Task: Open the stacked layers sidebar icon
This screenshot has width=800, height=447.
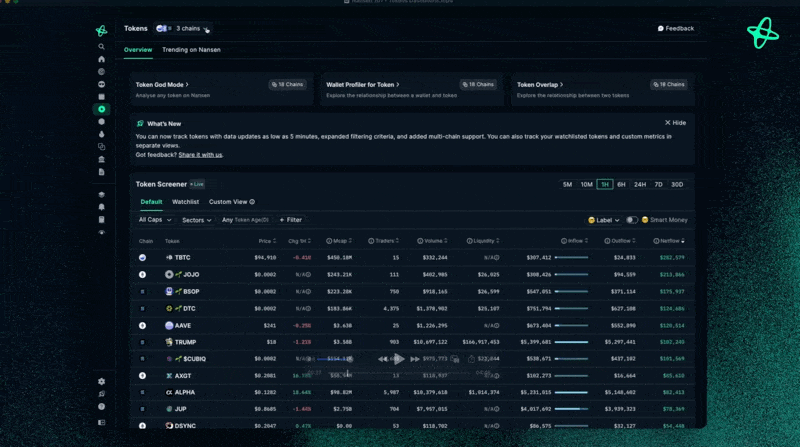Action: [102, 194]
